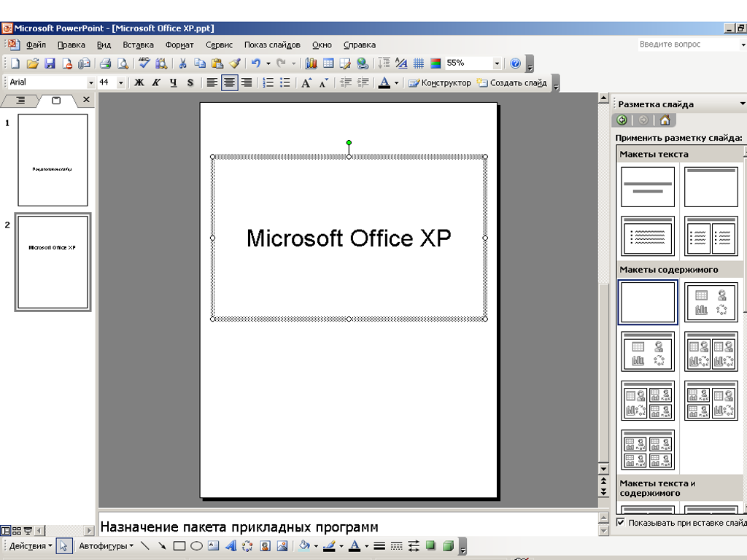Toggle numbered list formatting

[268, 83]
